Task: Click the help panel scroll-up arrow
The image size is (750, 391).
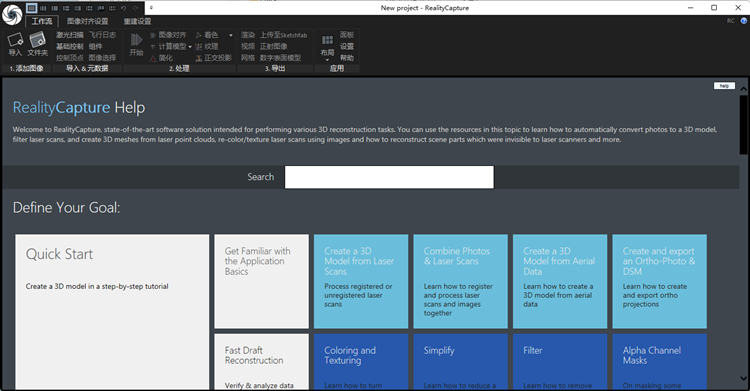Action: [743, 89]
